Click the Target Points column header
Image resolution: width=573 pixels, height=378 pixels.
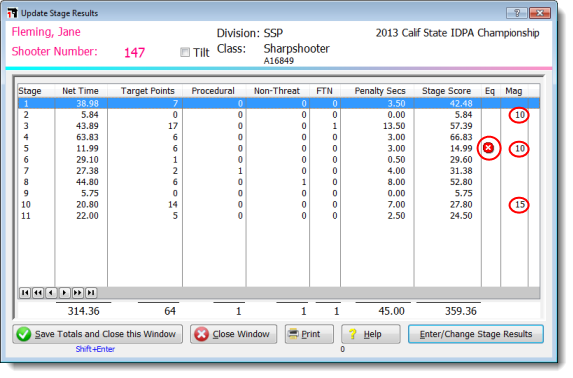click(148, 91)
